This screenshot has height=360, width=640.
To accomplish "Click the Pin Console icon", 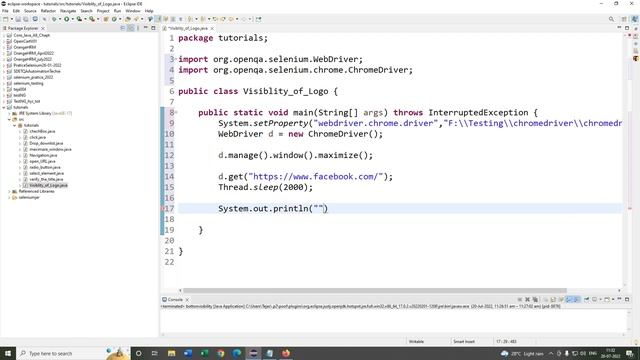I will coord(587,300).
